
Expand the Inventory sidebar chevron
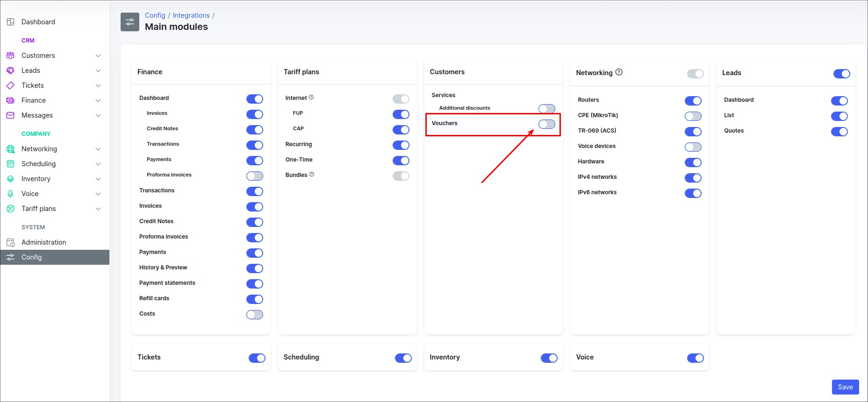98,179
